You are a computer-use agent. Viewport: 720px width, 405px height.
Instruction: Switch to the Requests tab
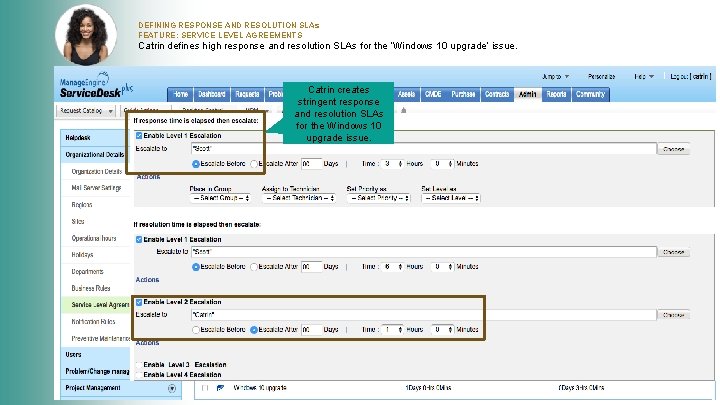[247, 94]
